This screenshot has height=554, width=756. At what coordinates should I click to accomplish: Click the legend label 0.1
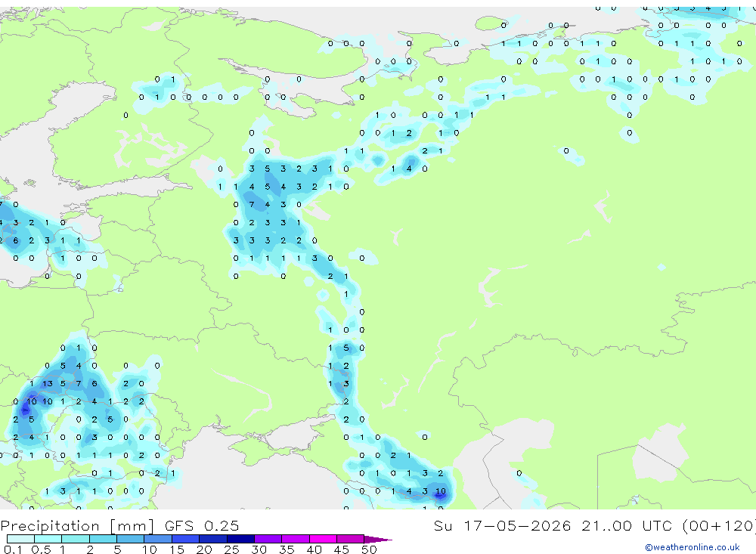[13, 549]
